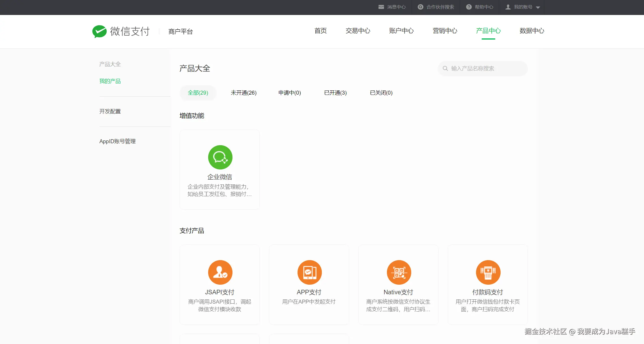Open 开发配置 in the sidebar
This screenshot has height=344, width=644.
pos(110,111)
